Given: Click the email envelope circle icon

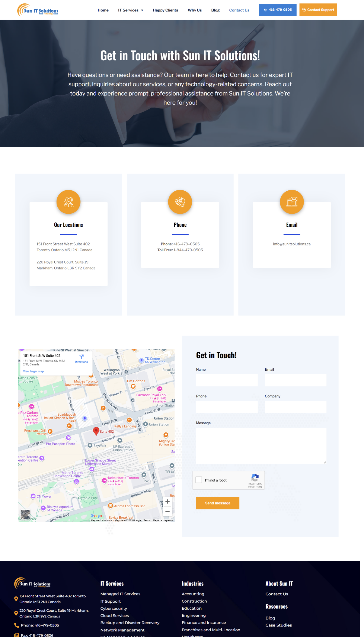Looking at the screenshot, I should (x=292, y=202).
